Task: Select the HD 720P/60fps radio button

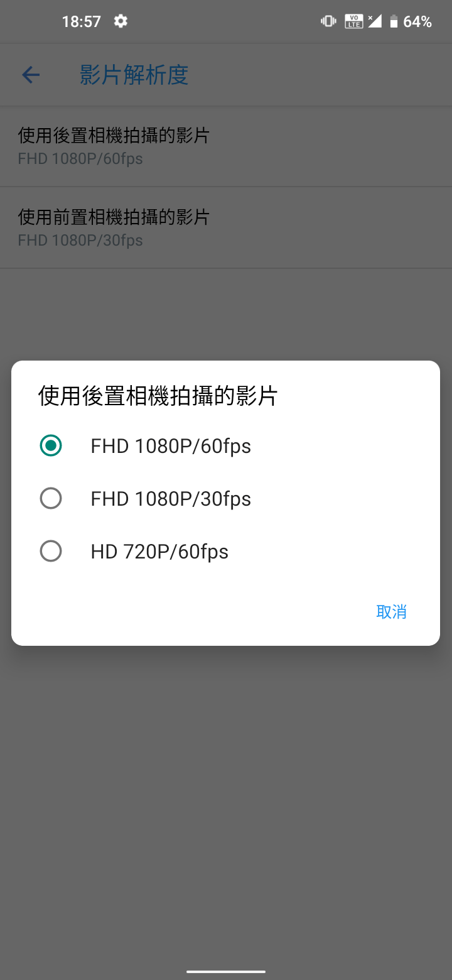Action: pos(51,552)
